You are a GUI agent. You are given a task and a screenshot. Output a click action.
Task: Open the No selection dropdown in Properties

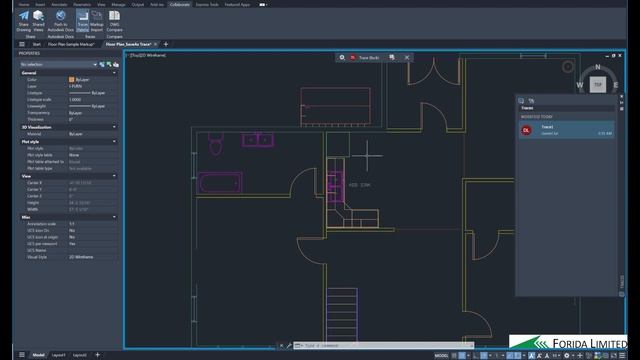point(58,64)
